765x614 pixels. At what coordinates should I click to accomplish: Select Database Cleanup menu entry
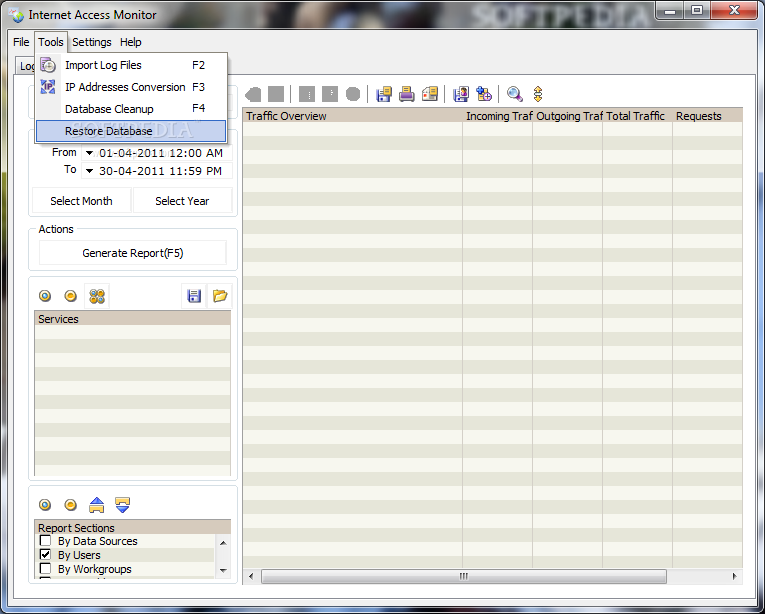(131, 109)
